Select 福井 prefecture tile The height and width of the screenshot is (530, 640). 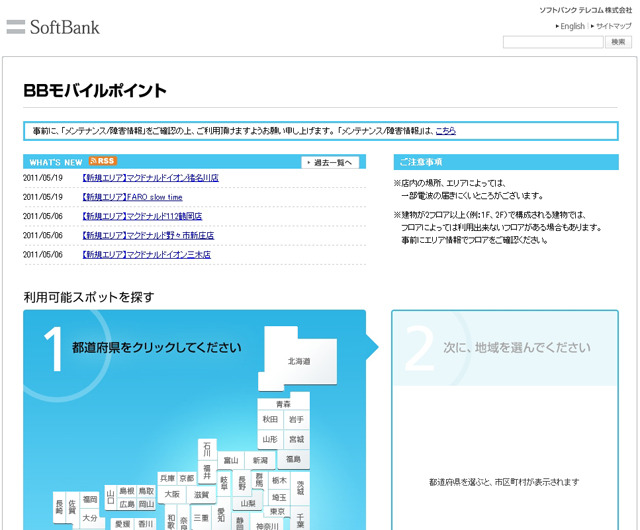(x=207, y=470)
